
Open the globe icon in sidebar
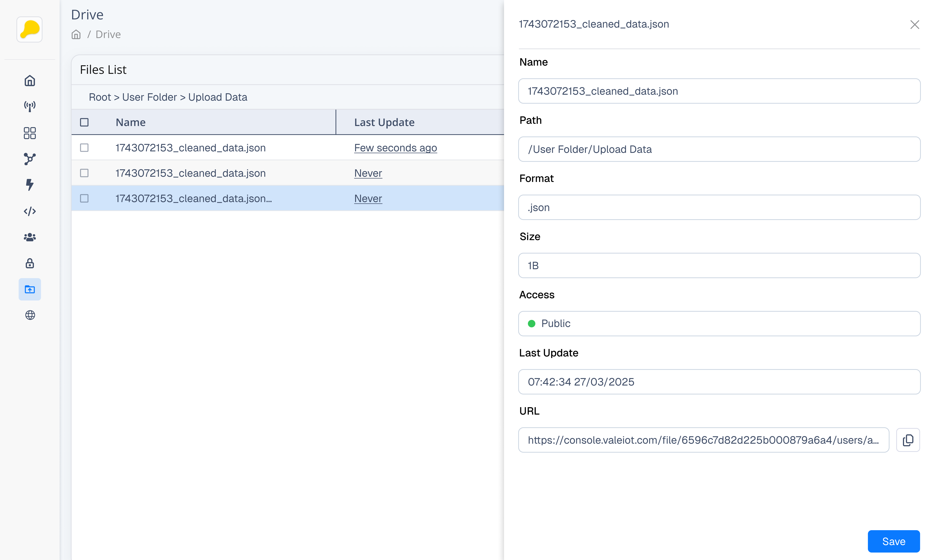point(30,315)
